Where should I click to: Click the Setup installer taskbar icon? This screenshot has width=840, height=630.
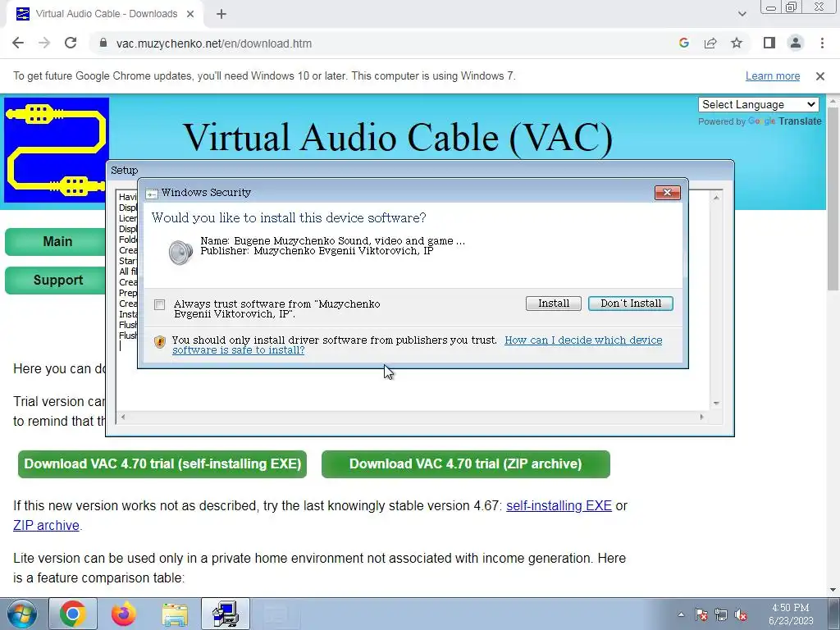click(226, 614)
